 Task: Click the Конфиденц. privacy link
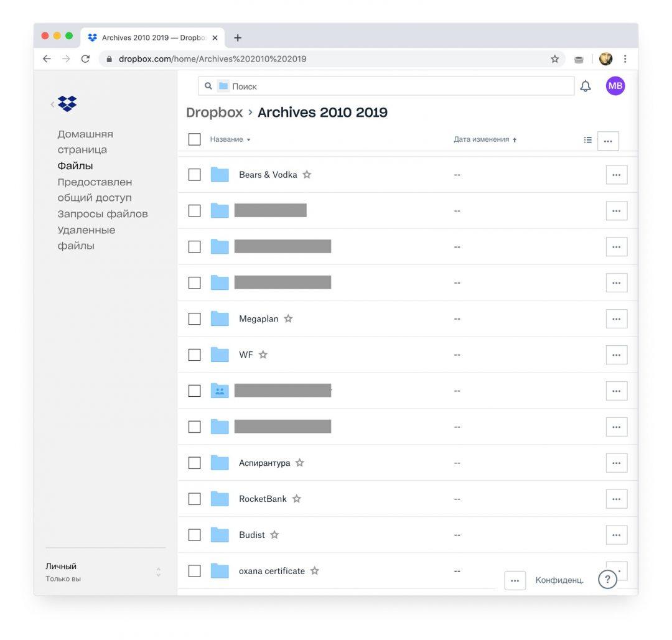pos(559,580)
